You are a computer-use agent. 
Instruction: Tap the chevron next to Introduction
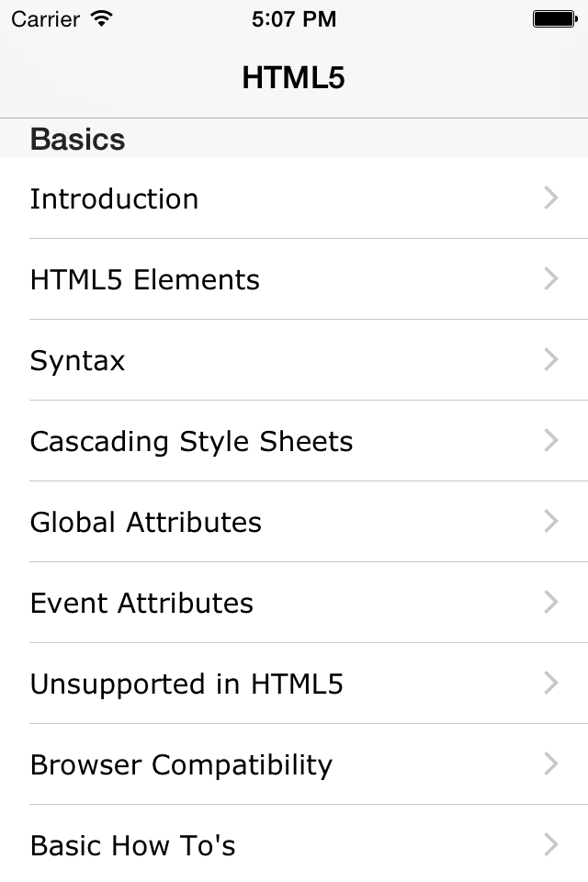[x=550, y=198]
